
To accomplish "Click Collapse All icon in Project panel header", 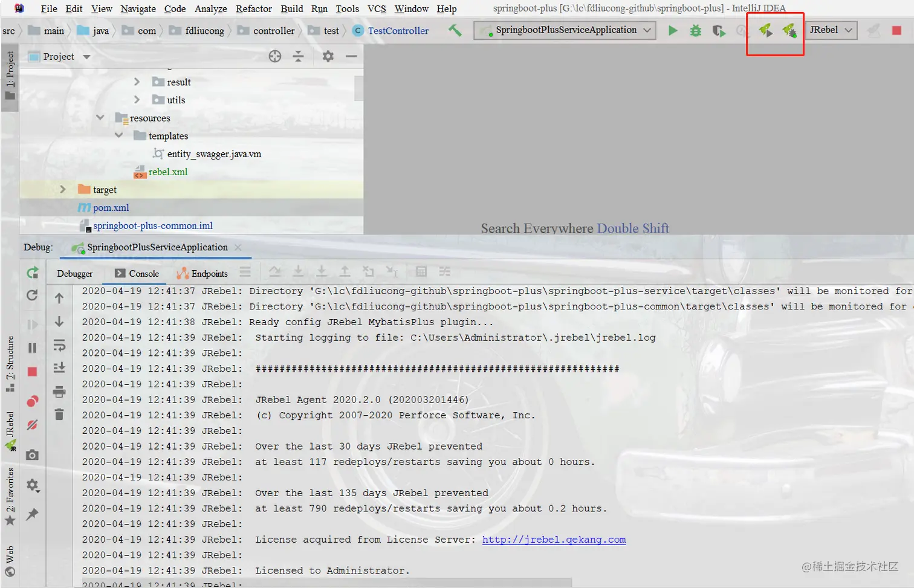I will pos(298,56).
